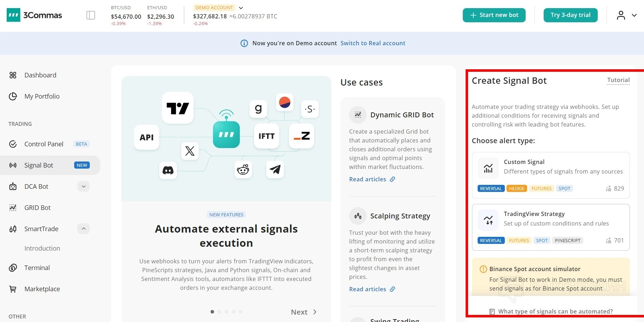
Task: Click the g logo tile in illustration
Action: pyautogui.click(x=258, y=109)
